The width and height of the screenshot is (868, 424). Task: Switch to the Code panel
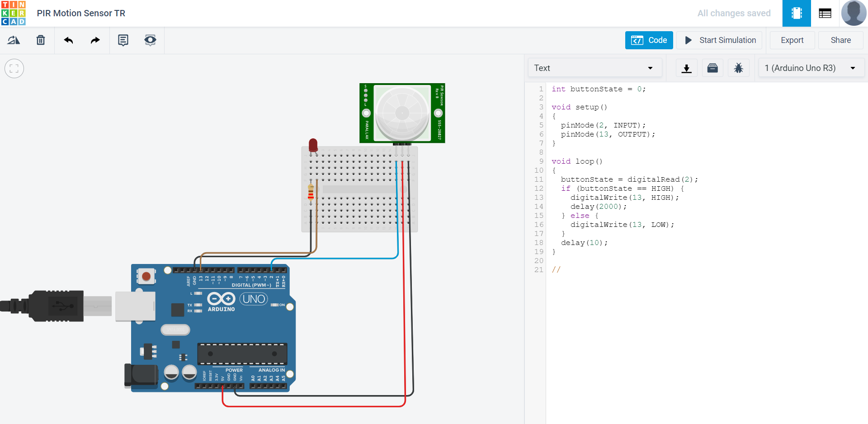pos(649,40)
